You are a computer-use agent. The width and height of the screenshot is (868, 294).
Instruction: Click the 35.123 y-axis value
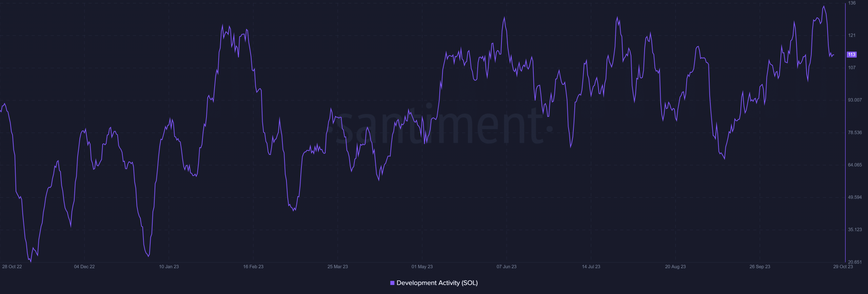tap(855, 230)
